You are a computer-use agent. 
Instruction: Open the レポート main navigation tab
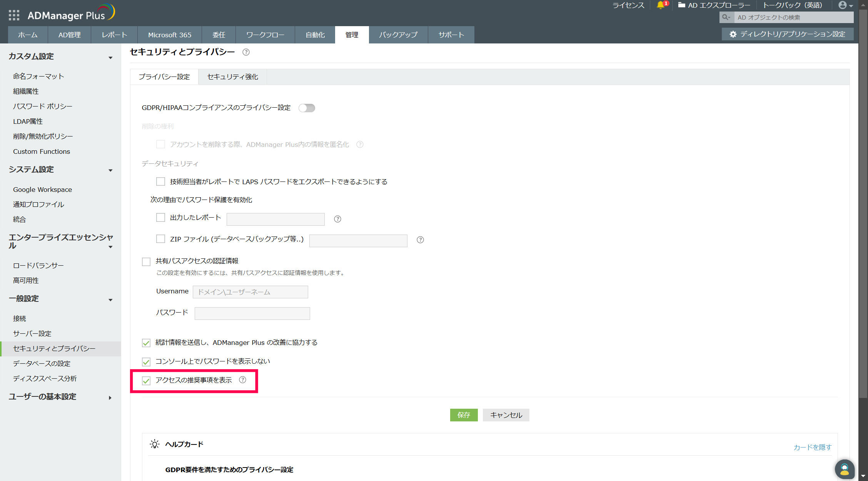(x=114, y=35)
